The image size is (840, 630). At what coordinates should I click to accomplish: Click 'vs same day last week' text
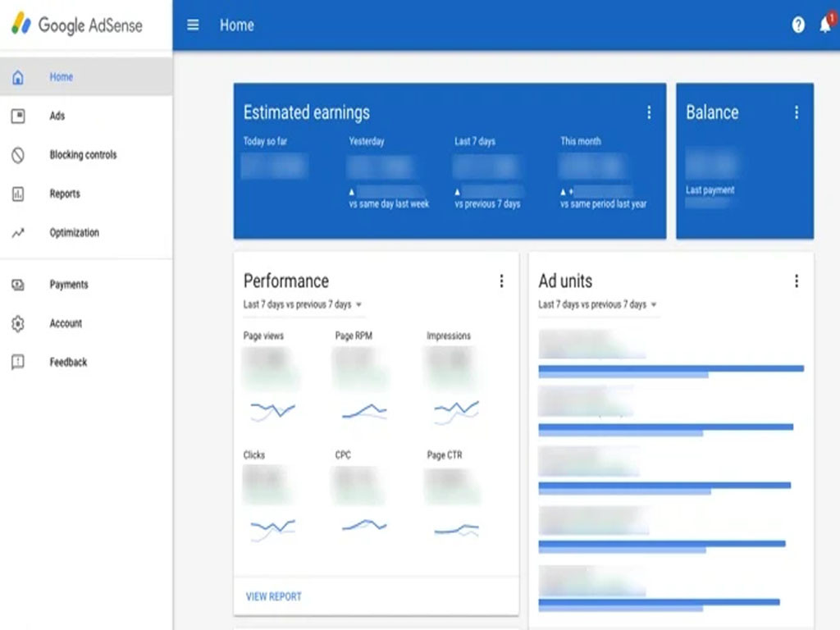pyautogui.click(x=389, y=203)
